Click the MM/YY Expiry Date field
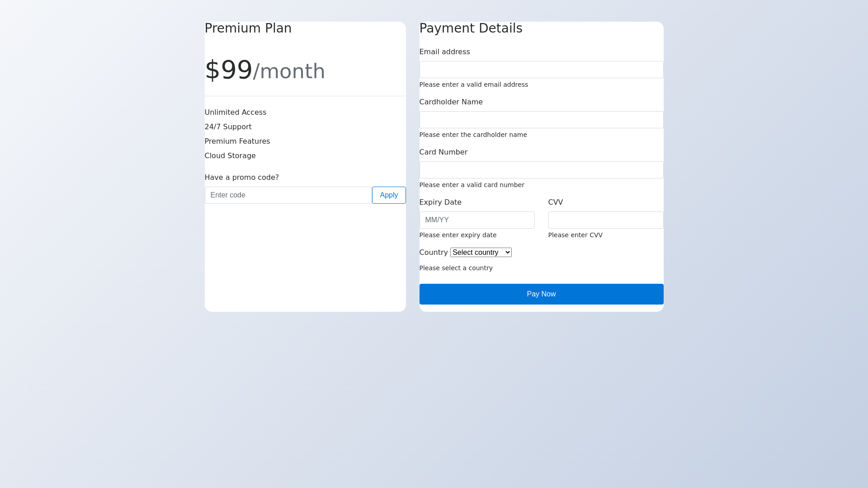868x488 pixels. click(476, 220)
